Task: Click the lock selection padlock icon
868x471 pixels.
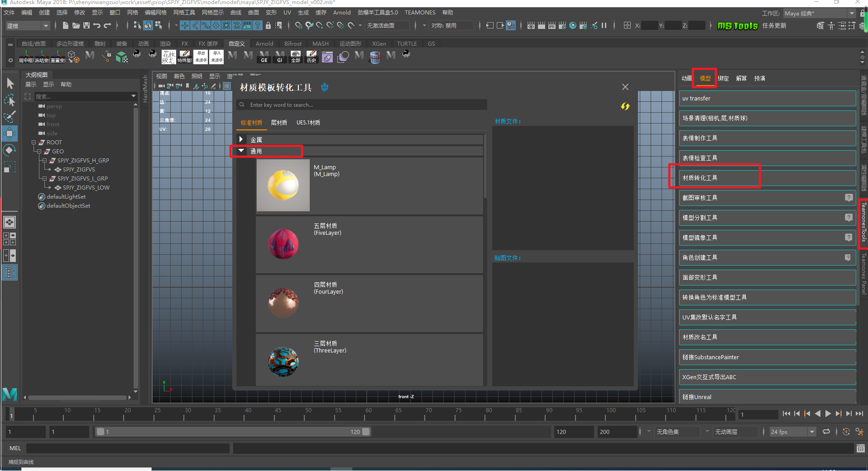Action: click(x=268, y=26)
